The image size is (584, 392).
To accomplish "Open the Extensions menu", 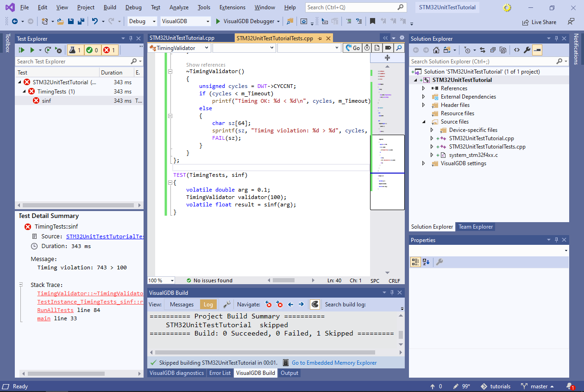I will (x=232, y=7).
